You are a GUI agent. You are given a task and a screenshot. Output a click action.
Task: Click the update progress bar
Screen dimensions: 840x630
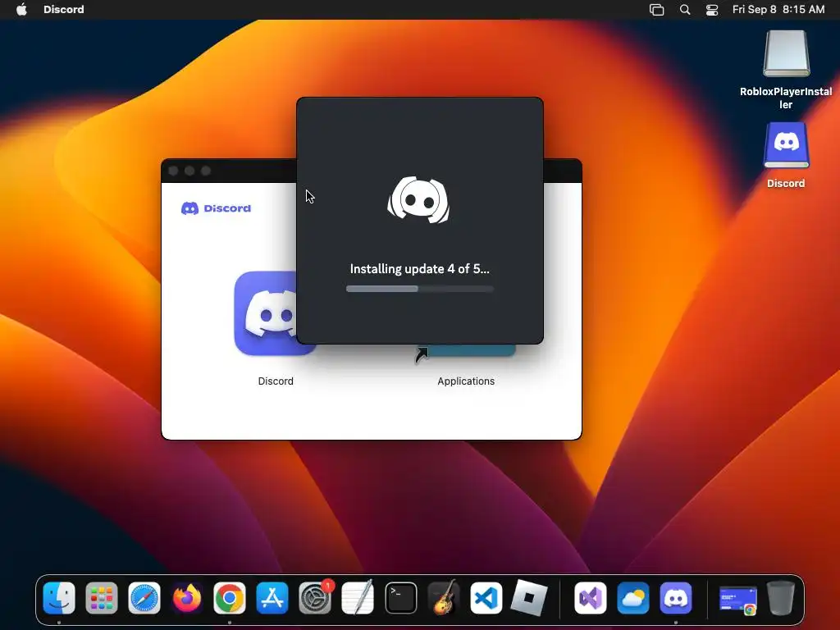(x=419, y=289)
